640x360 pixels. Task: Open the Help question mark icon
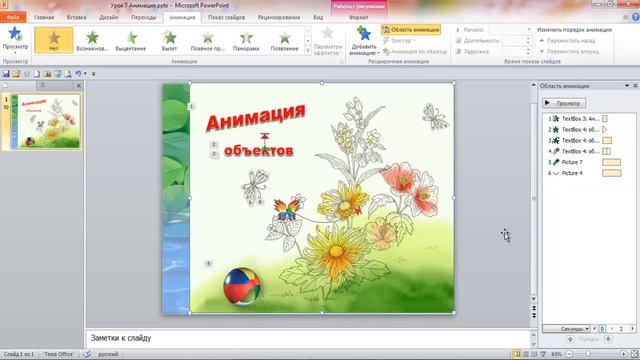pos(636,17)
